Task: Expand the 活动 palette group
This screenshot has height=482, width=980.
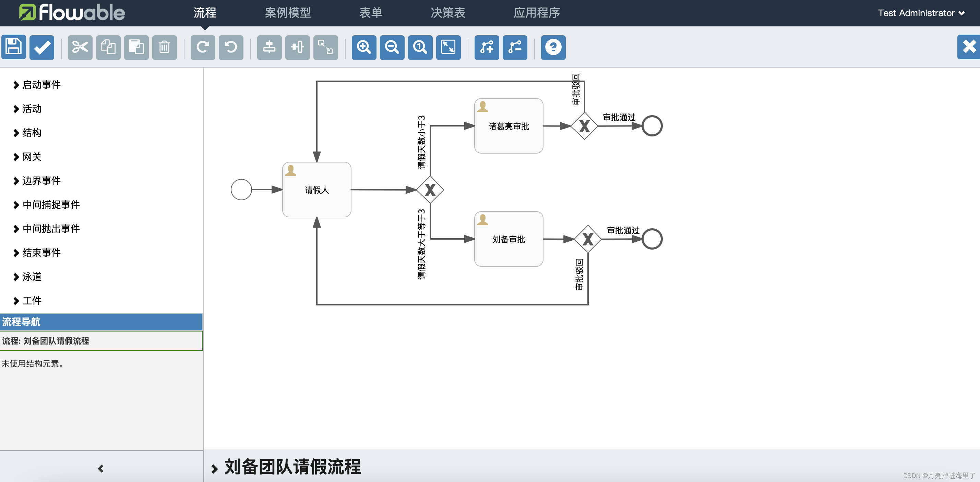Action: (27, 109)
